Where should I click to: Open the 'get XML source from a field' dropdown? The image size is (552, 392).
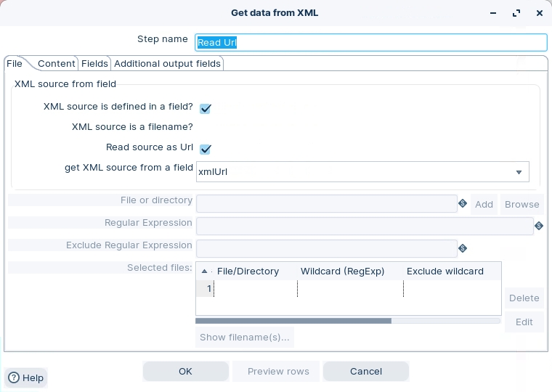(519, 172)
